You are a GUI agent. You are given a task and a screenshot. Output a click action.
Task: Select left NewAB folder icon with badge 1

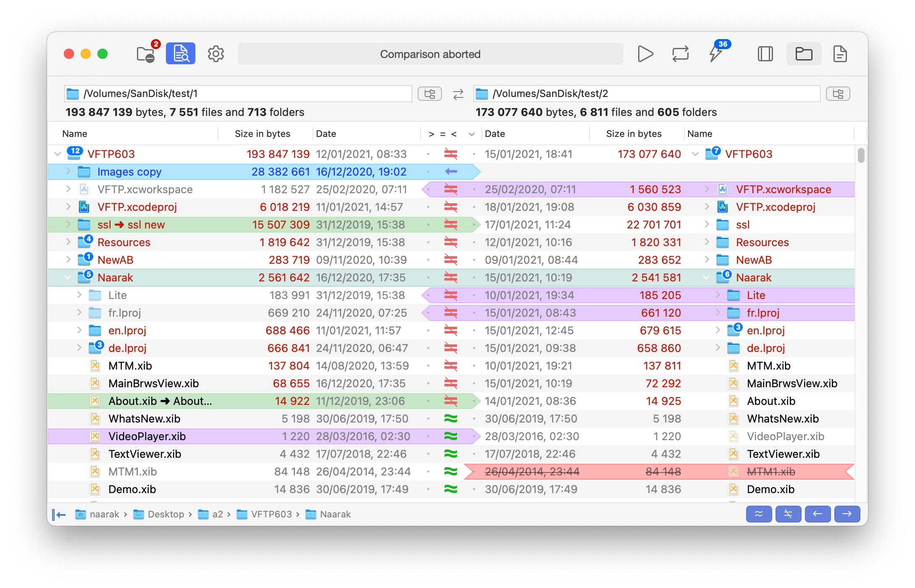(x=85, y=259)
